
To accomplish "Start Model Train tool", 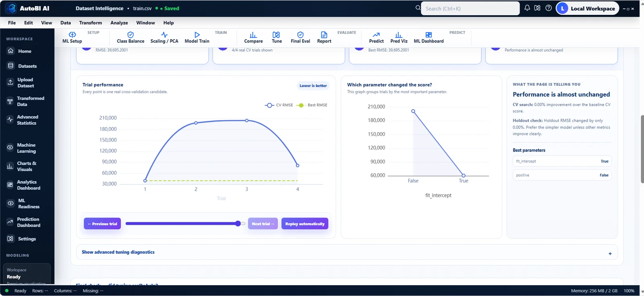I will (x=197, y=37).
